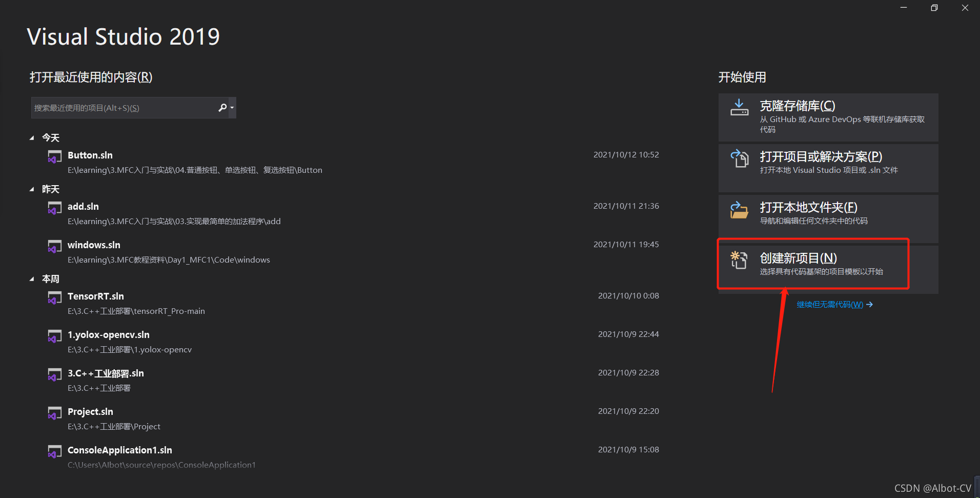The image size is (980, 498).
Task: Follow the 继续但无需代码(W) link
Action: click(834, 305)
